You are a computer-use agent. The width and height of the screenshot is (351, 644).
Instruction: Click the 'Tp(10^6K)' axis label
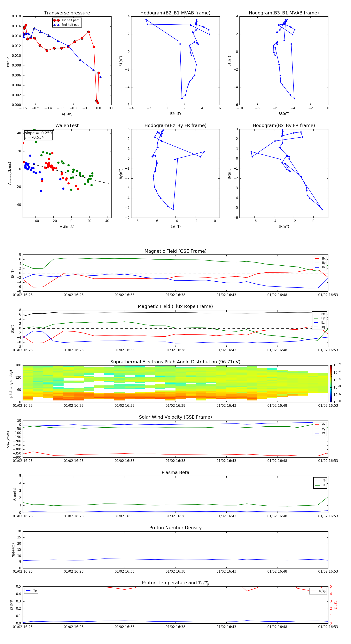[11, 605]
